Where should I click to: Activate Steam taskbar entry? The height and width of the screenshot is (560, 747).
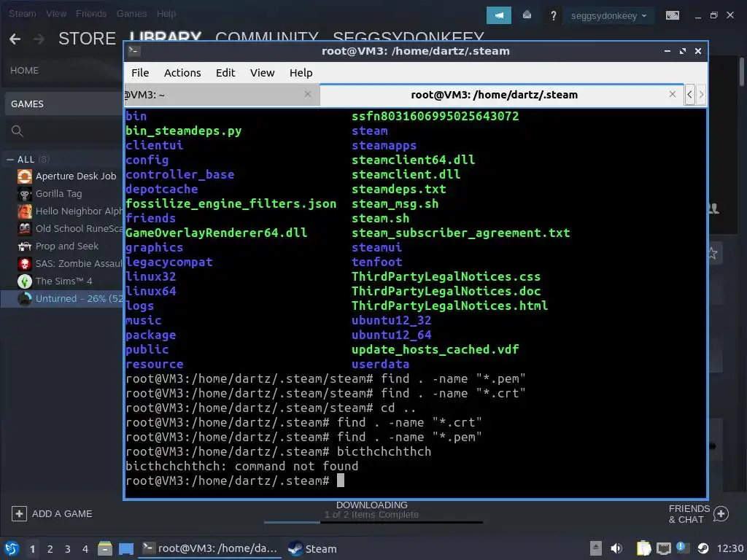(312, 548)
